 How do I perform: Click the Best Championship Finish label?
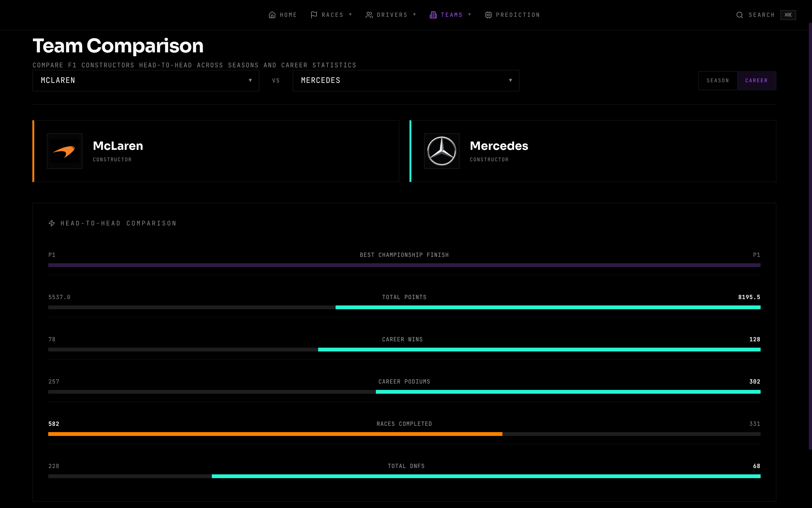[x=404, y=255]
